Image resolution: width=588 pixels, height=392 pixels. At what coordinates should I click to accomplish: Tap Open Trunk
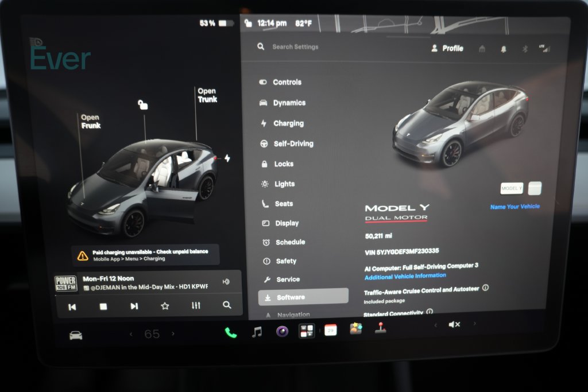click(x=207, y=95)
